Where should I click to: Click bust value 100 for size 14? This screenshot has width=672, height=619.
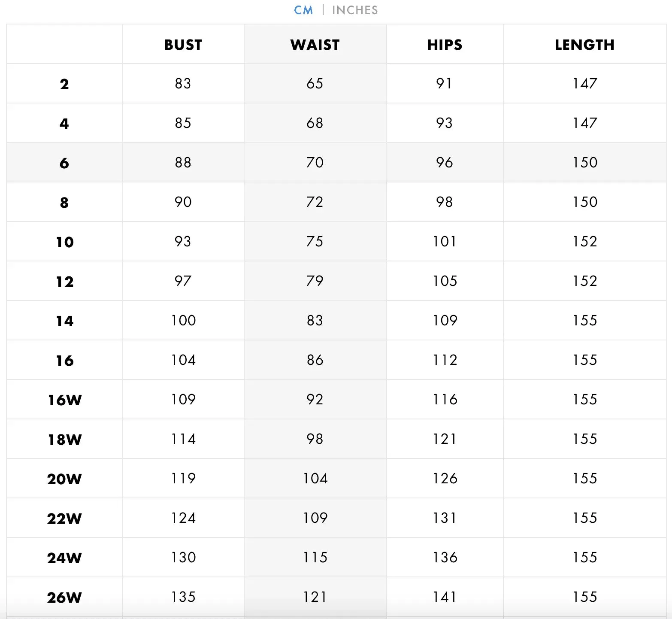(x=183, y=320)
